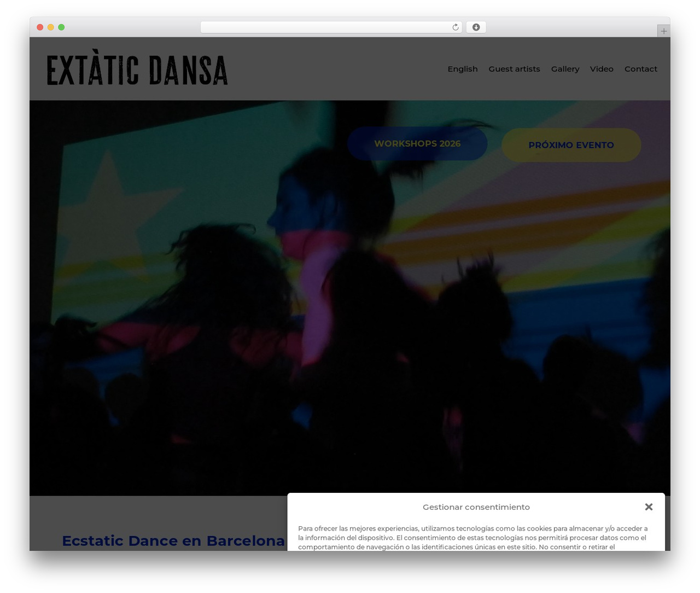Navigate to the Contact page
Viewport: 700px width, 593px height.
(x=641, y=69)
